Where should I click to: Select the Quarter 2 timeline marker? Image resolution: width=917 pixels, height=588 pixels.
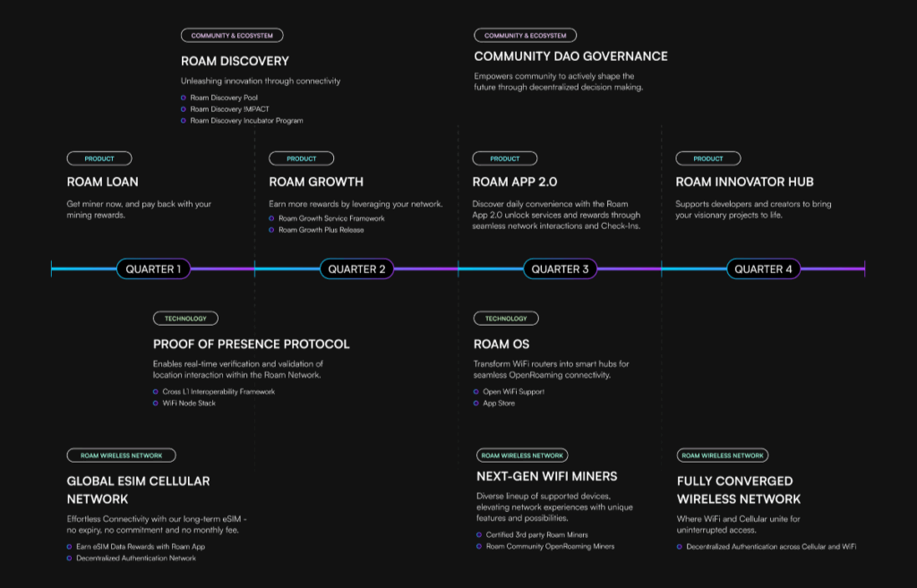(356, 268)
